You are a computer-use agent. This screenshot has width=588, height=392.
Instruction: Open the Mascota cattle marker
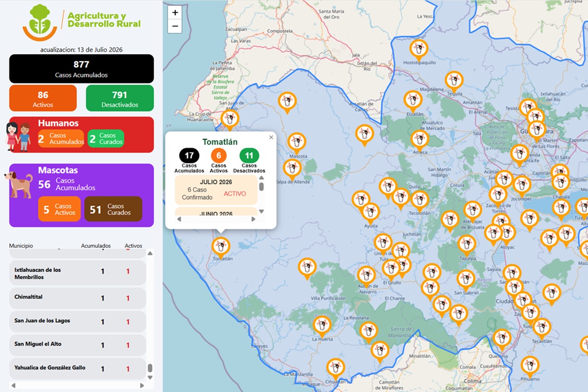(x=296, y=143)
